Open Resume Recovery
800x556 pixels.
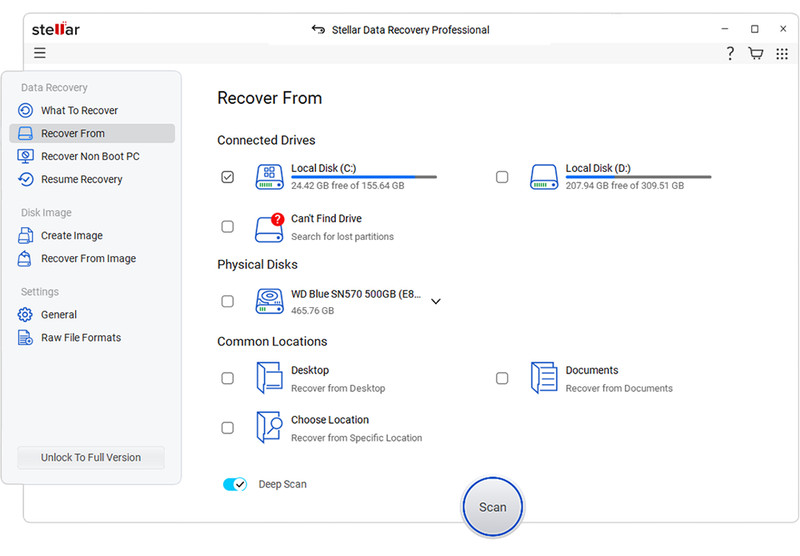pyautogui.click(x=92, y=179)
